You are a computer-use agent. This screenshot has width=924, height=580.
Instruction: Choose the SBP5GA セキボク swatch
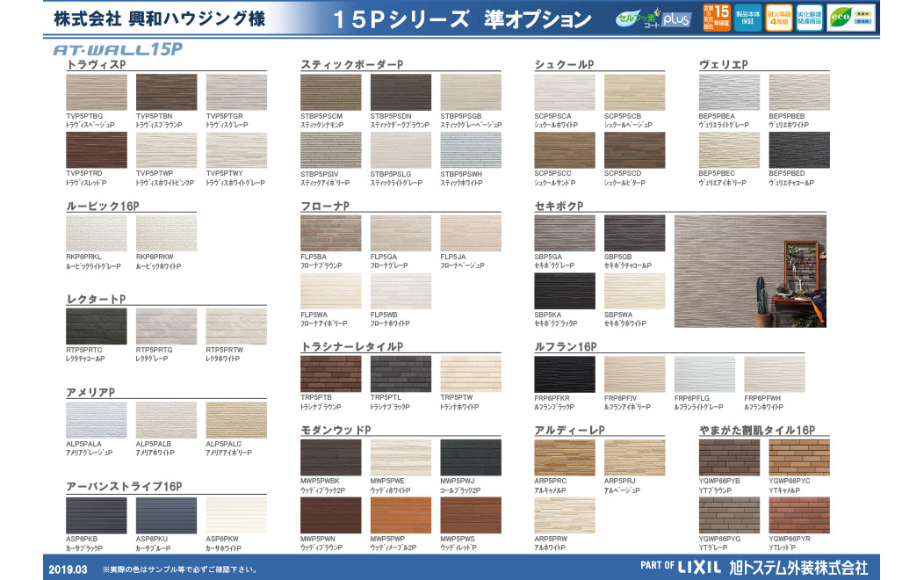(565, 234)
